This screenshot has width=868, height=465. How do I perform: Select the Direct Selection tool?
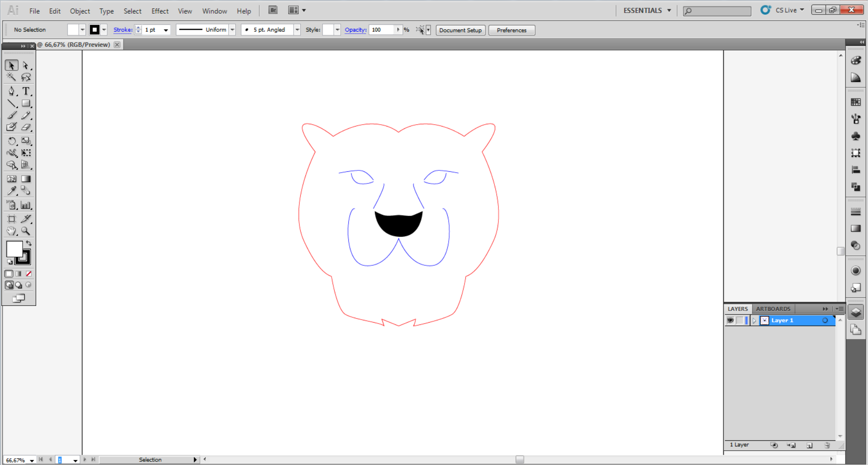click(x=26, y=66)
